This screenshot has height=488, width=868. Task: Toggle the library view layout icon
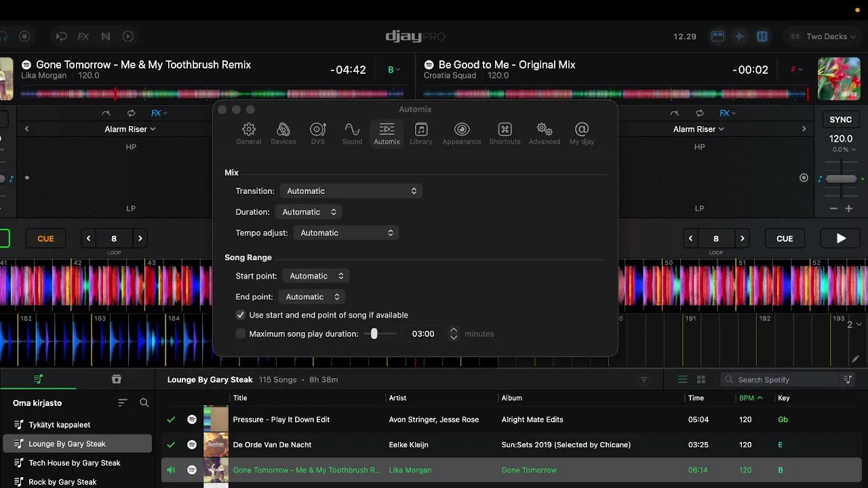pyautogui.click(x=717, y=37)
